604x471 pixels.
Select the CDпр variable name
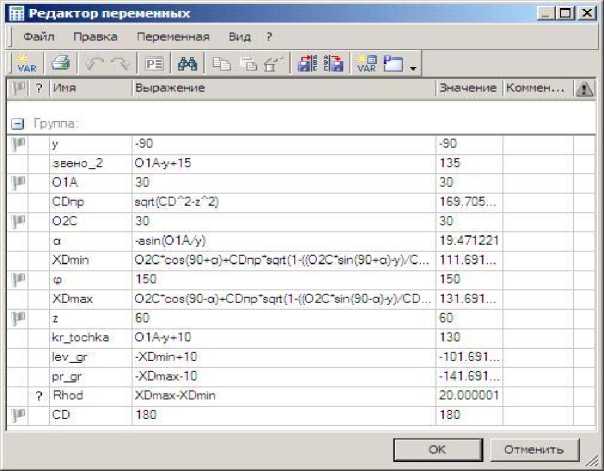click(68, 202)
